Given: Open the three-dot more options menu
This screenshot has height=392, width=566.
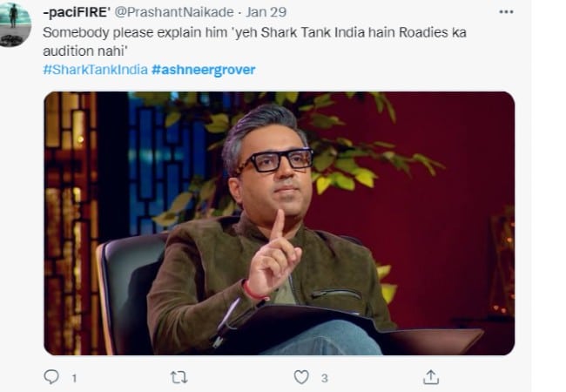Looking at the screenshot, I should (x=506, y=12).
